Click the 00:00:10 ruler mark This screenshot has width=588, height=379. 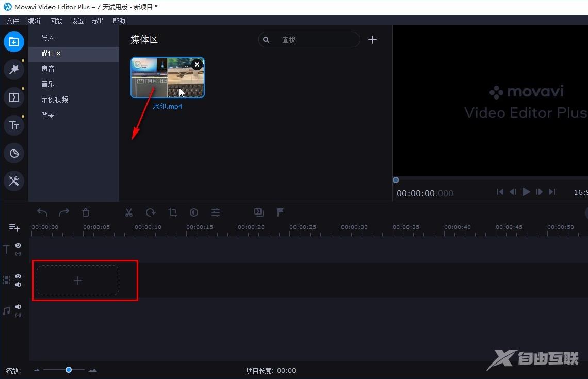[x=148, y=227]
